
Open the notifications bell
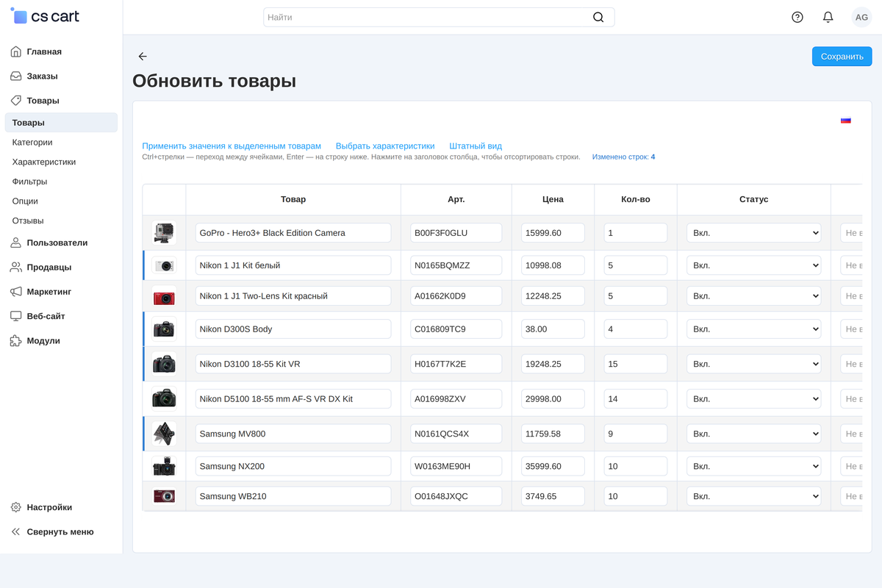(x=828, y=17)
